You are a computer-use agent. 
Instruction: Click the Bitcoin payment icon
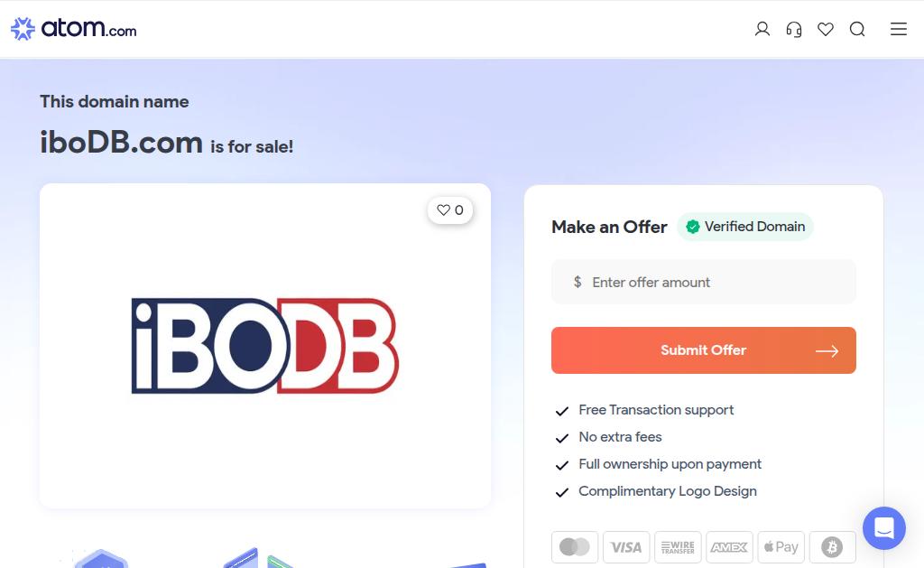(832, 547)
